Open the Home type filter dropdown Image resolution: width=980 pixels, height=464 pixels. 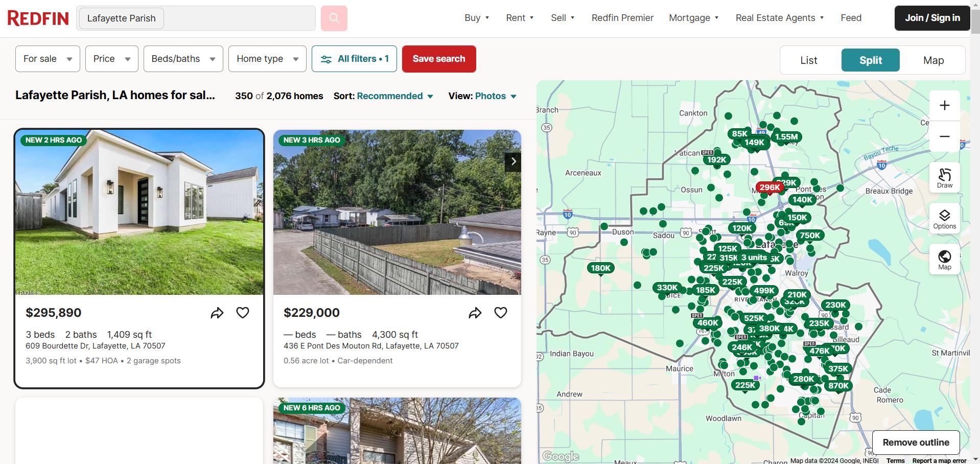(267, 59)
